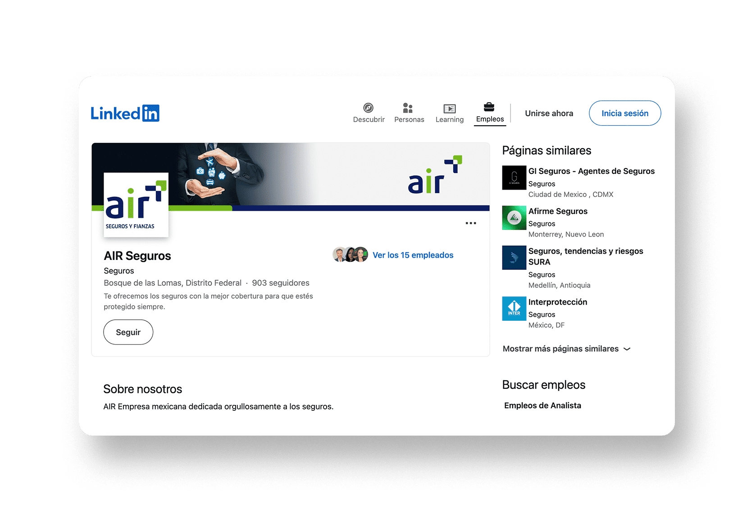Open the LinkedIn home logo
This screenshot has width=756, height=532.
tap(125, 113)
